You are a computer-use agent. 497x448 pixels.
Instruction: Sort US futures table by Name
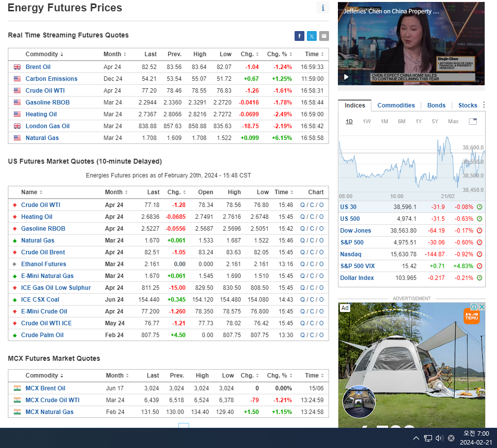point(32,192)
